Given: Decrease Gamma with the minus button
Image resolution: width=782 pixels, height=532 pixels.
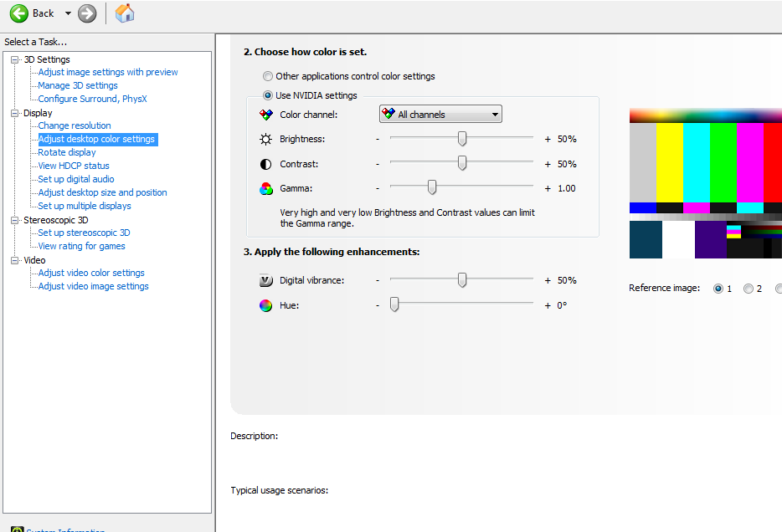Looking at the screenshot, I should [378, 188].
